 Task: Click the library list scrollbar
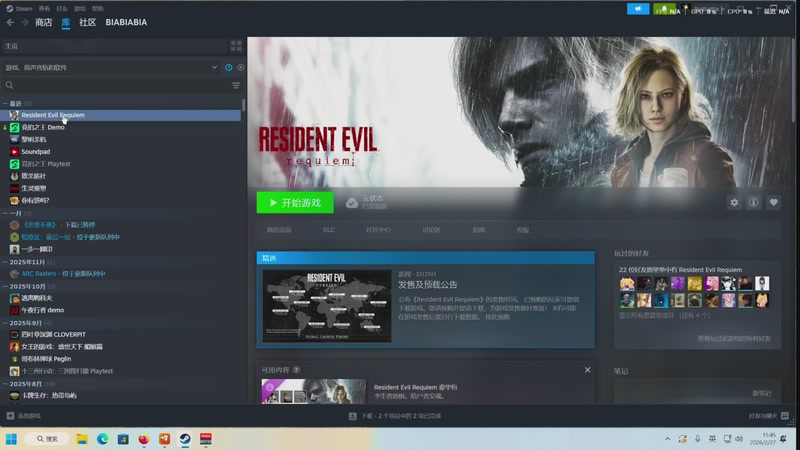pyautogui.click(x=244, y=106)
